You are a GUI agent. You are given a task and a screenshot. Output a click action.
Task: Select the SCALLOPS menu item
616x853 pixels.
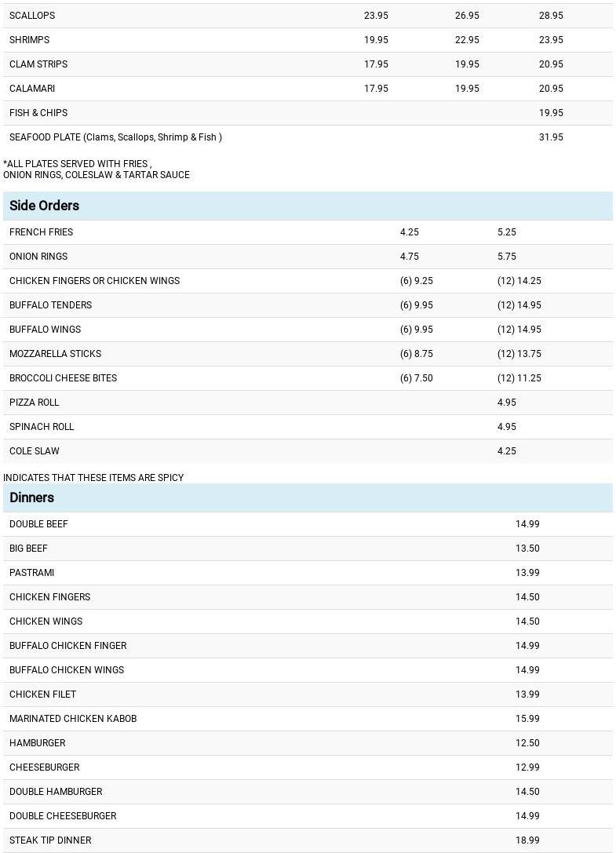(x=32, y=16)
